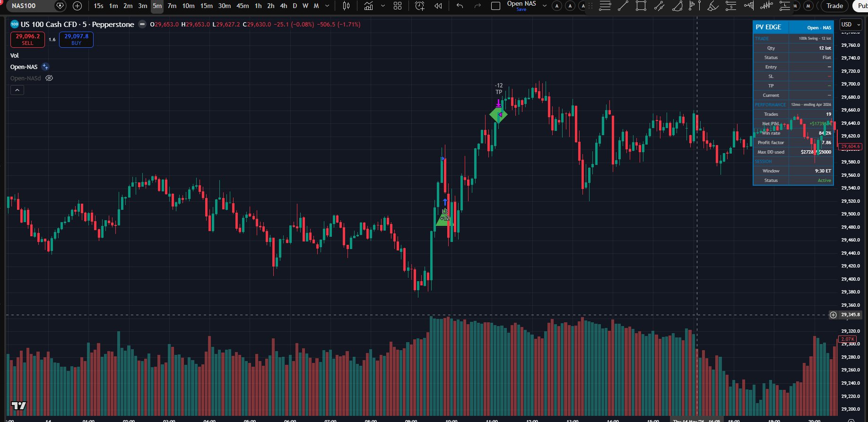Select the 3m interval
This screenshot has height=422, width=868.
(x=143, y=6)
